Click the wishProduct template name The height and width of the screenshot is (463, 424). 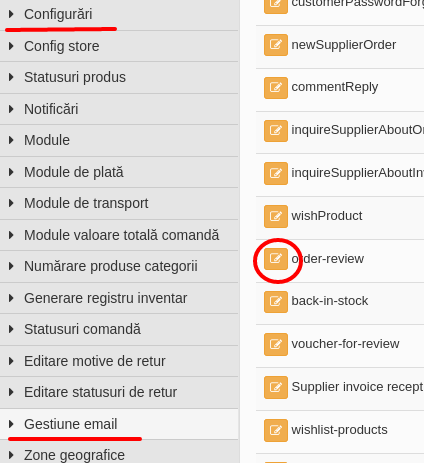tap(327, 216)
